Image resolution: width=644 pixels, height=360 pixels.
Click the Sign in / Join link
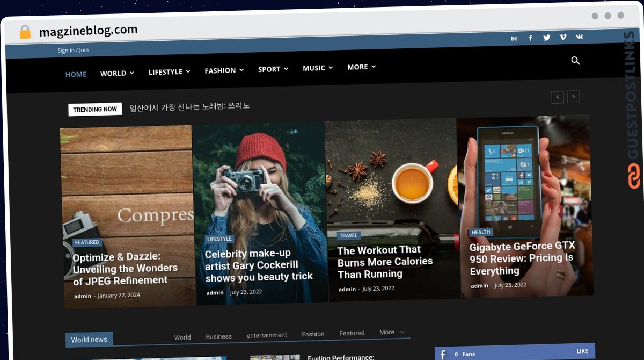click(x=73, y=50)
